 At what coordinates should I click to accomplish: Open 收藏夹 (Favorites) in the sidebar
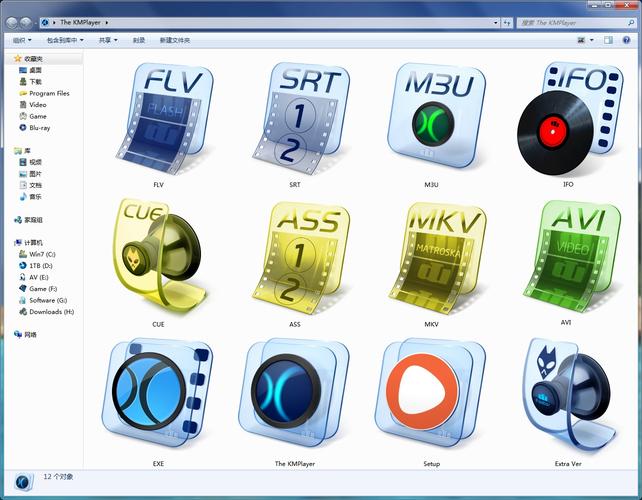[33, 59]
